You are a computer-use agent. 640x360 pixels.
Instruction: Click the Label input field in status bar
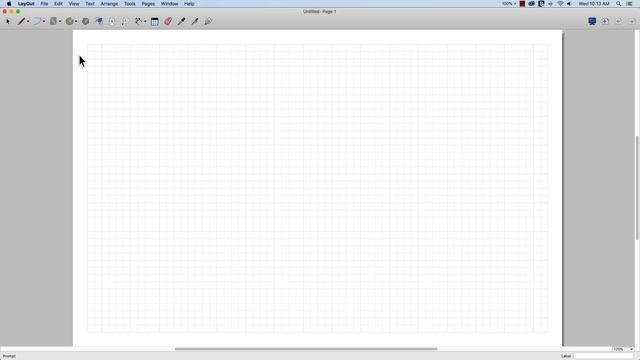(603, 356)
